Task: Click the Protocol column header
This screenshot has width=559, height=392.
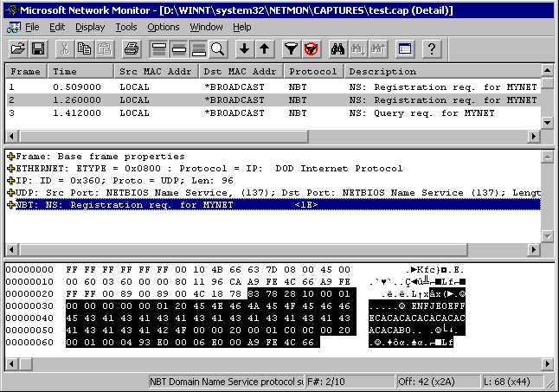Action: (x=313, y=71)
